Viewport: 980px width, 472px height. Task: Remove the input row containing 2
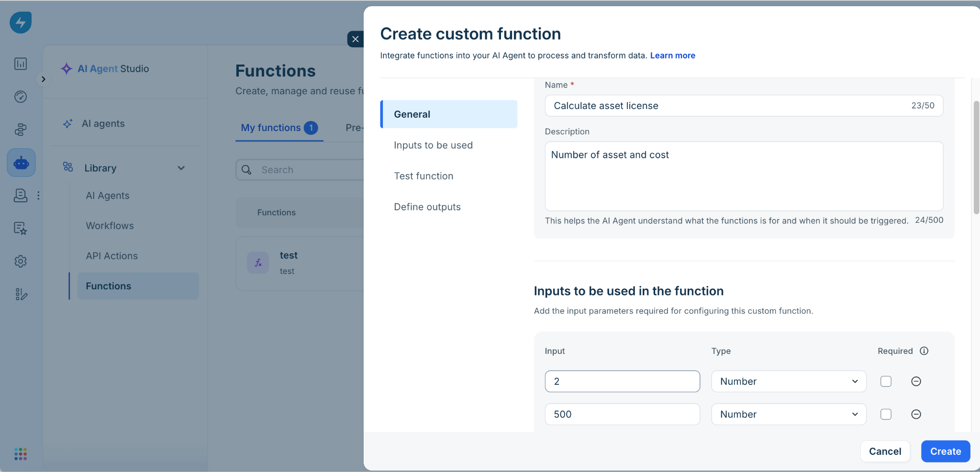pyautogui.click(x=916, y=381)
